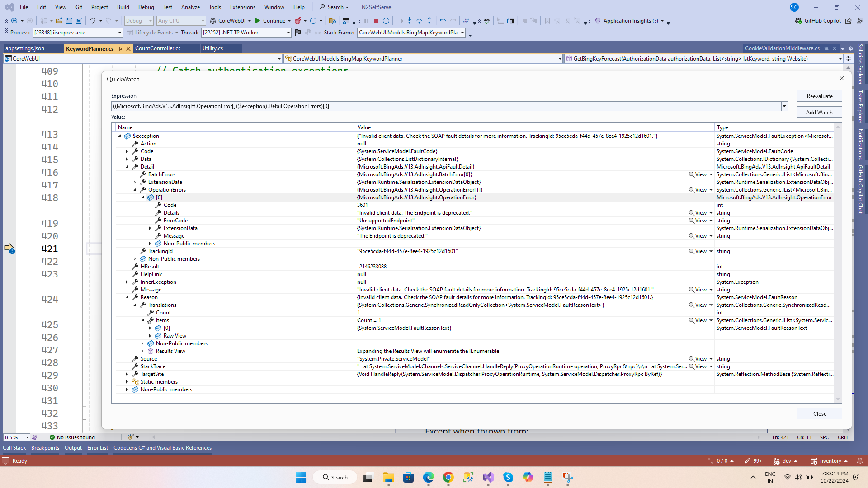Click the Add Watch button
Image resolution: width=868 pixels, height=488 pixels.
[x=819, y=112]
